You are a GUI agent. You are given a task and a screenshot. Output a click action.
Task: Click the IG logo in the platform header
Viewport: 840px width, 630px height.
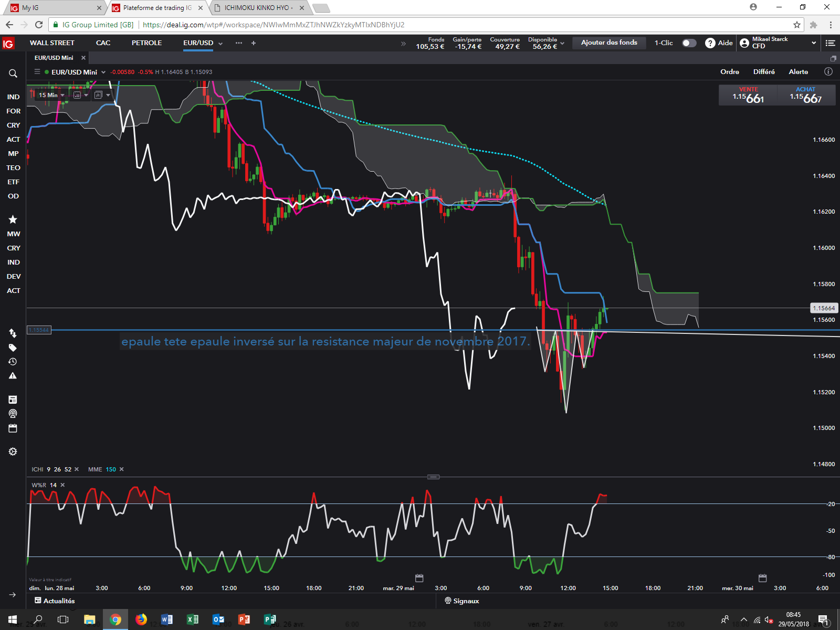(x=8, y=44)
